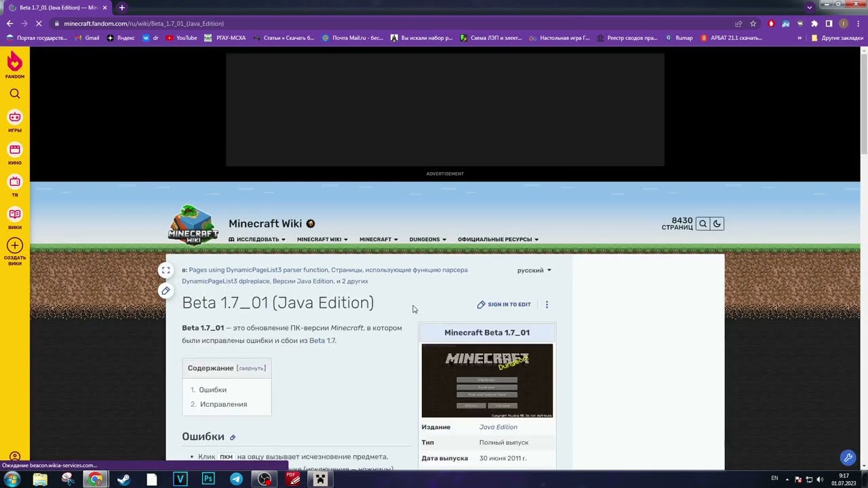Viewport: 868px width, 488px height.
Task: Expand the Dungeons nav dropdown
Action: tap(428, 239)
